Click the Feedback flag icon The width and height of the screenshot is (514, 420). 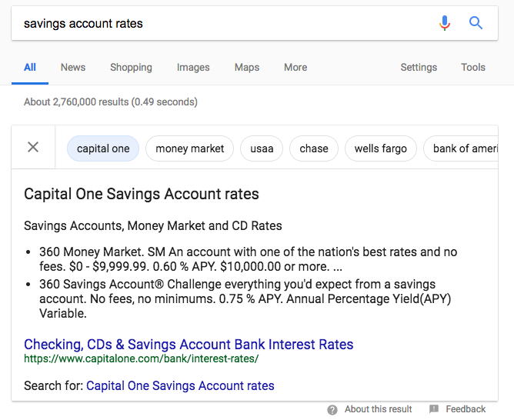tap(434, 409)
